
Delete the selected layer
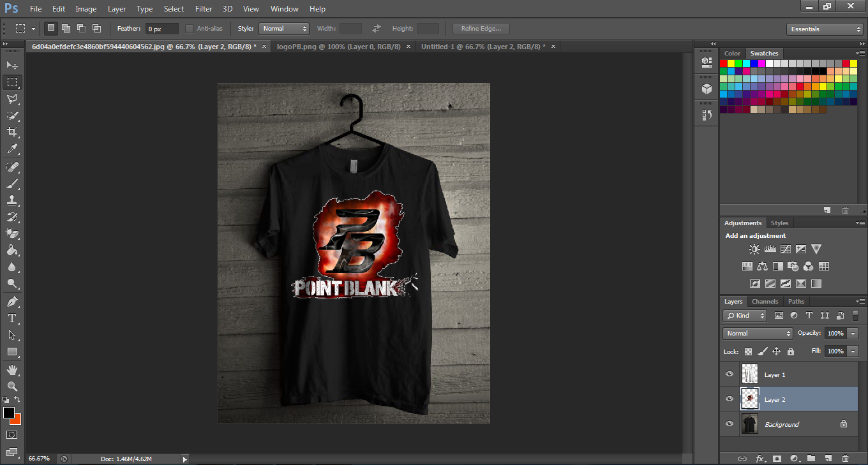[x=845, y=458]
